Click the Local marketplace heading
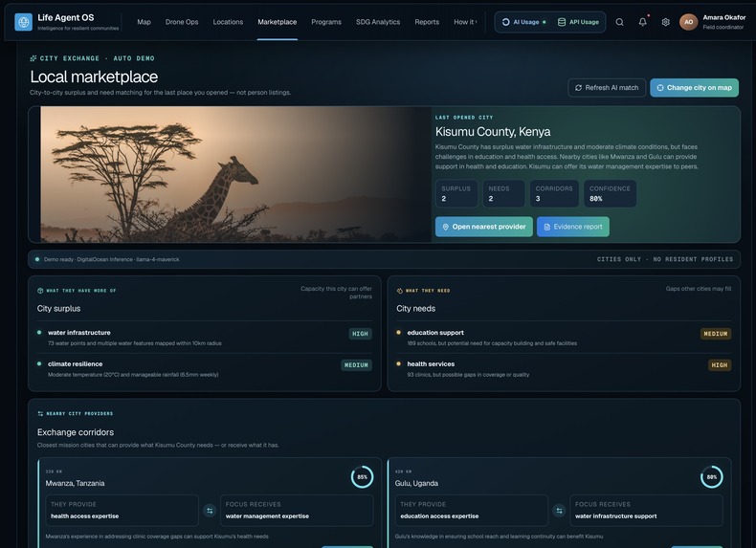 [94, 77]
